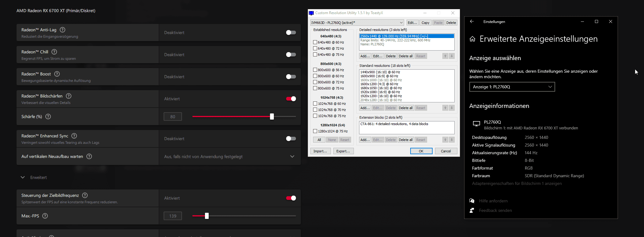Open help icon for Radeon Boost
The height and width of the screenshot is (237, 644).
pyautogui.click(x=57, y=74)
